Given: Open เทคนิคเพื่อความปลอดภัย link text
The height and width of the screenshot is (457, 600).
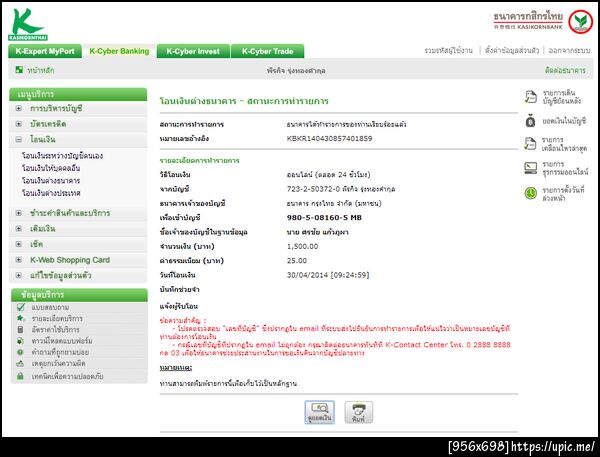Looking at the screenshot, I should 67,376.
